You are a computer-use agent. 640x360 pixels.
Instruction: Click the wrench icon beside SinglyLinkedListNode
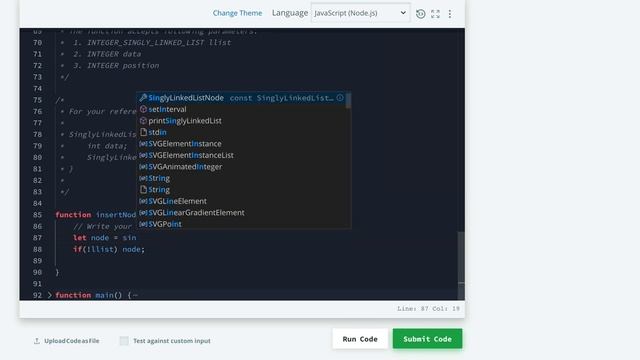tap(143, 98)
